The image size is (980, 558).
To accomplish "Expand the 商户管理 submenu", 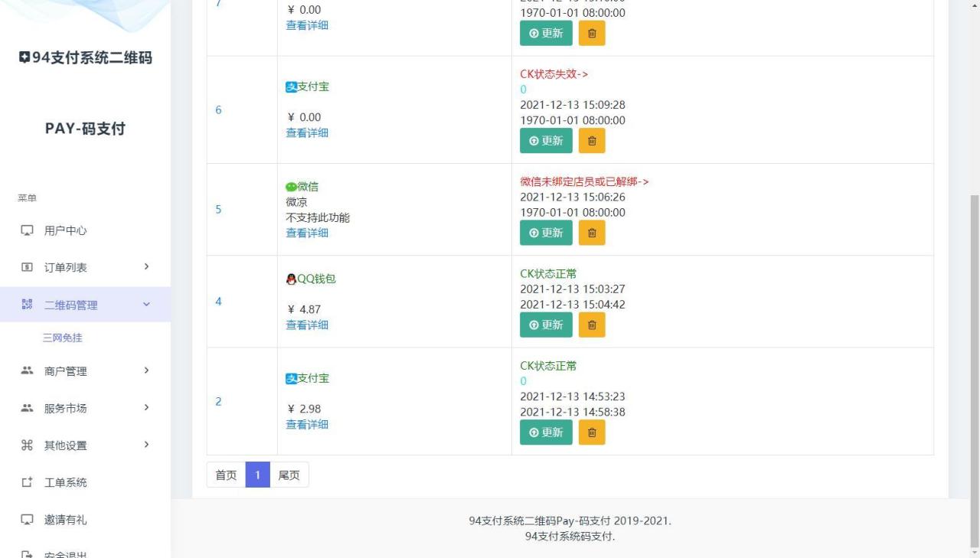I will [146, 371].
